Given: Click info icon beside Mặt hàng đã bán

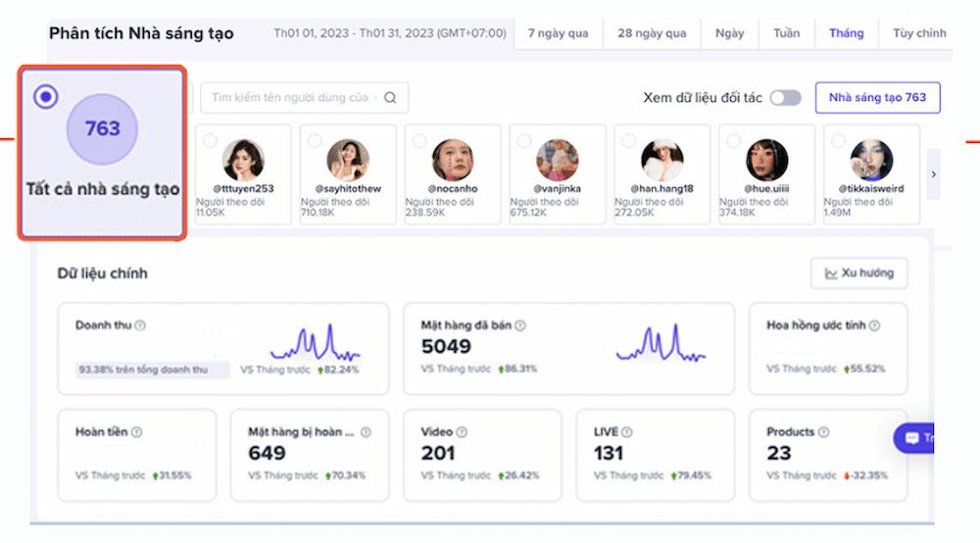Looking at the screenshot, I should click(520, 325).
